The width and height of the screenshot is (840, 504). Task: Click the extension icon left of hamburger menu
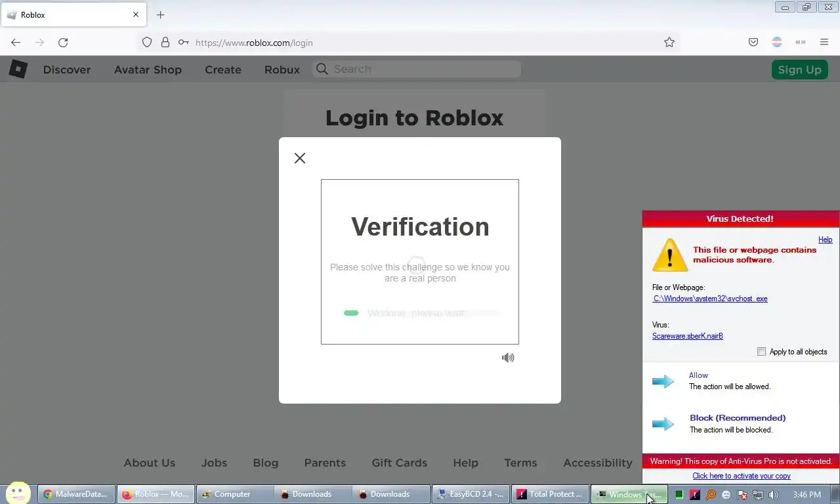coord(801,43)
